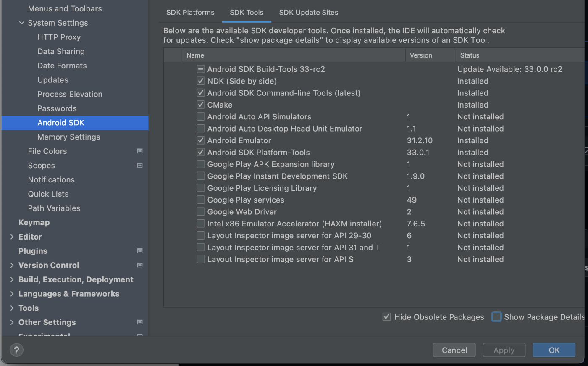Enable Show Package Details checkbox
Viewport: 588px width, 366px height.
pos(496,317)
